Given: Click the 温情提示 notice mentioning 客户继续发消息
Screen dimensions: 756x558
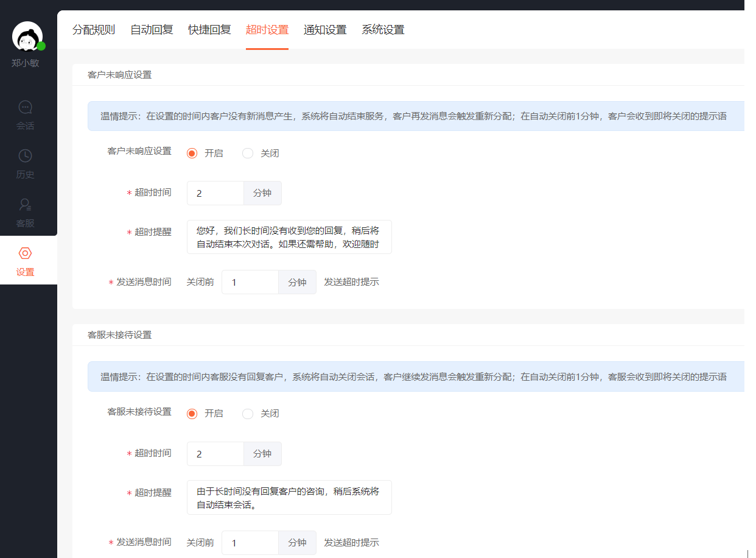Looking at the screenshot, I should (x=416, y=376).
